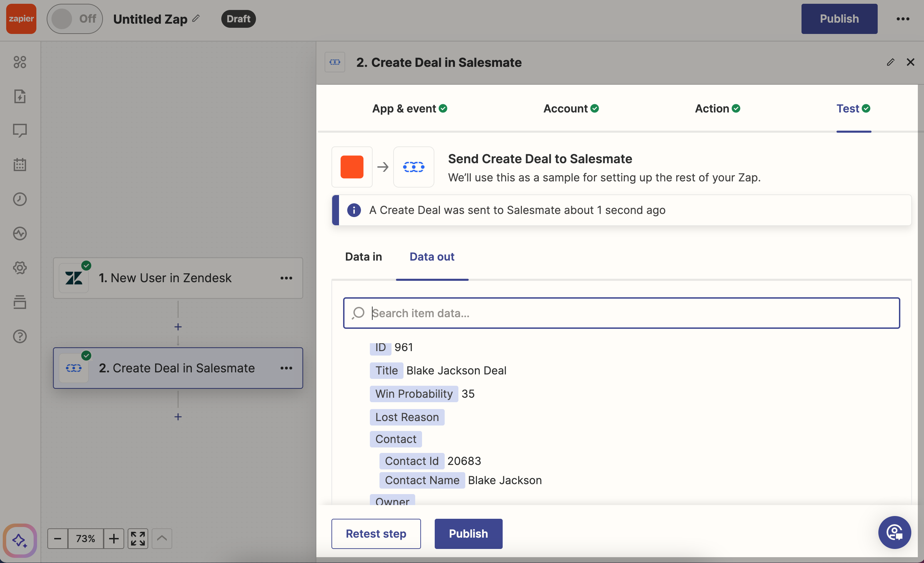Switch to the Data in tab
This screenshot has height=563, width=924.
pyautogui.click(x=363, y=257)
